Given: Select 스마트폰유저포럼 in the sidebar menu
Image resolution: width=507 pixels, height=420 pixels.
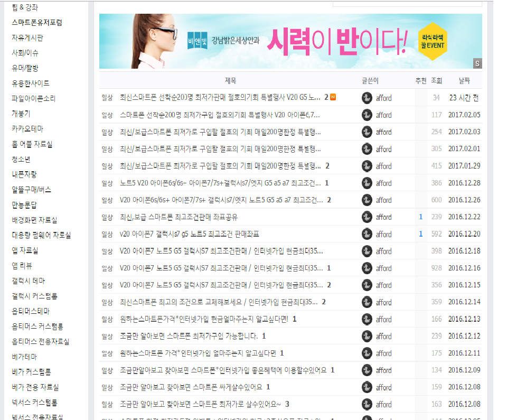Looking at the screenshot, I should tap(37, 23).
